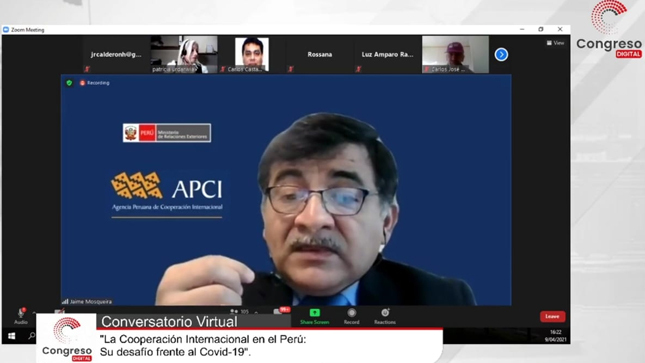The width and height of the screenshot is (645, 363).
Task: Click the taskbar search magnifier icon
Action: (31, 336)
